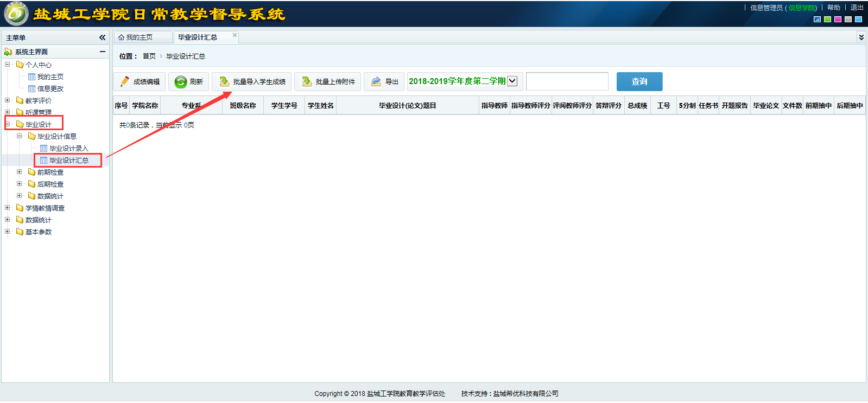Expand the 教学评价 tree folder

[8, 100]
